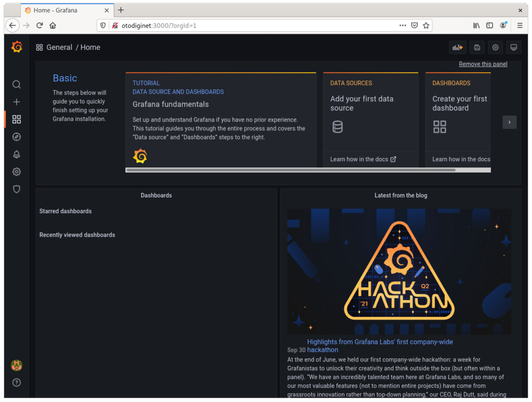Click the browser Back arrow
Viewport: 532px width, 402px height.
click(x=12, y=25)
